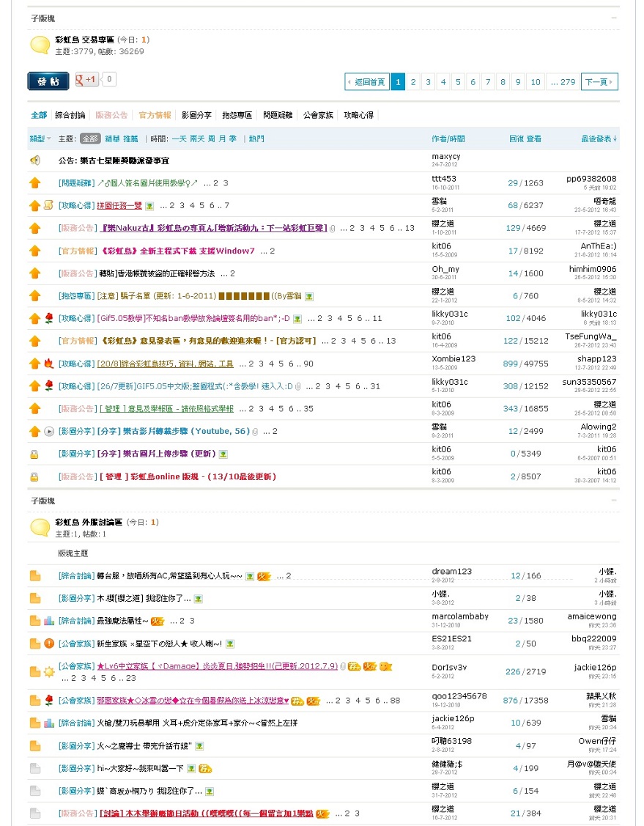
Task: Collapse the 彩虹島 交易專區 sub-board section
Action: coord(614,18)
